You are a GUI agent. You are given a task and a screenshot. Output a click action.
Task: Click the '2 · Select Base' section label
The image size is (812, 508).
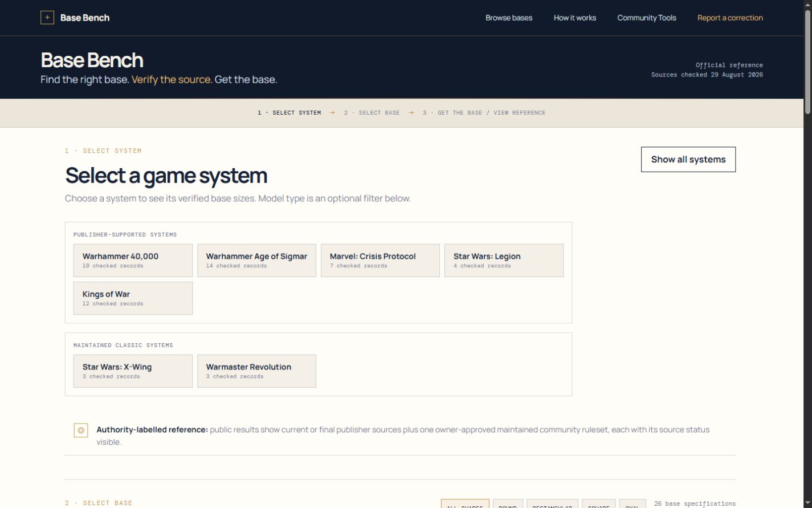[x=99, y=503]
